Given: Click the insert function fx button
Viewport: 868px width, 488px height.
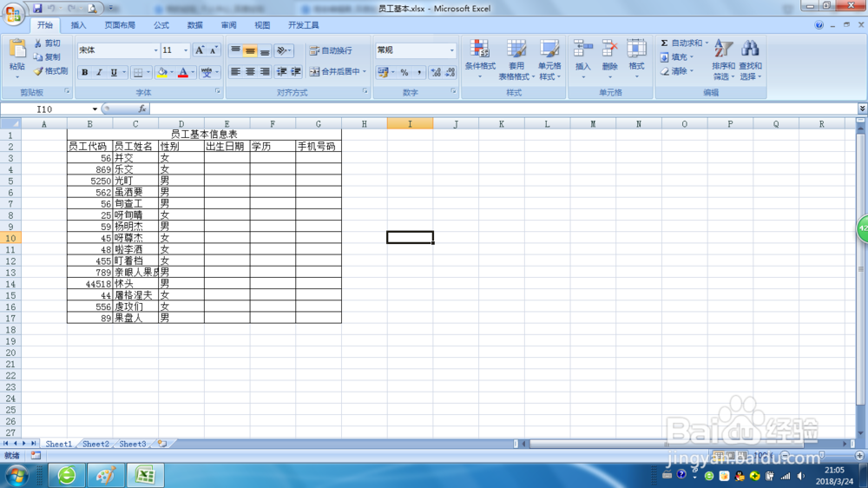Looking at the screenshot, I should click(142, 109).
